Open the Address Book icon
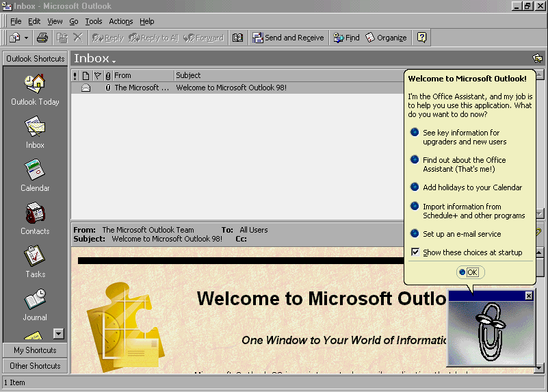The image size is (548, 392). tap(237, 38)
